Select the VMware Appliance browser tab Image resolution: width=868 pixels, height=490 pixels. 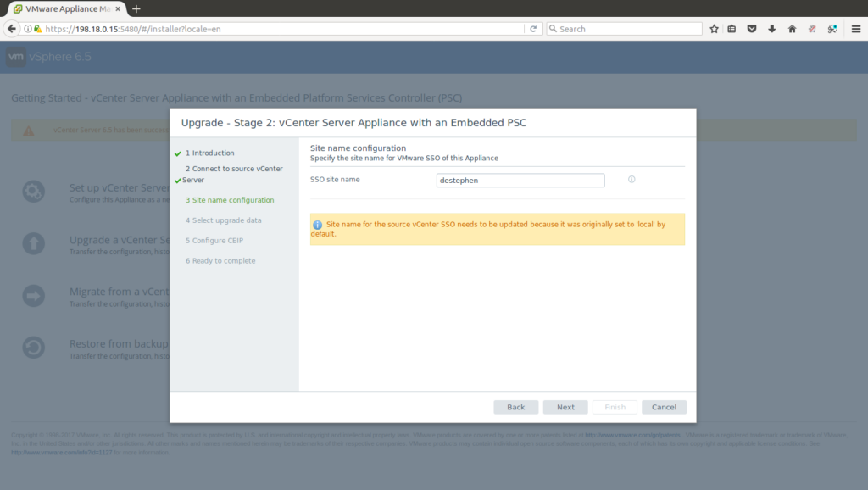[66, 8]
